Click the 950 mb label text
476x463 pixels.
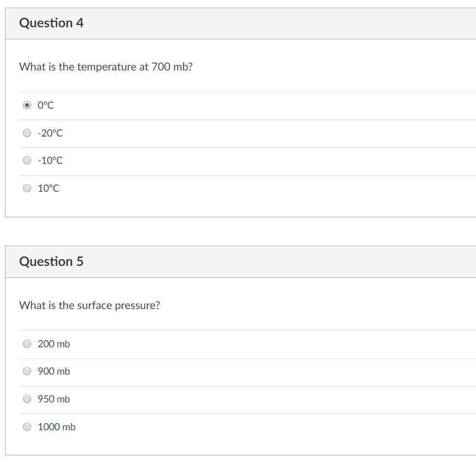pos(53,399)
